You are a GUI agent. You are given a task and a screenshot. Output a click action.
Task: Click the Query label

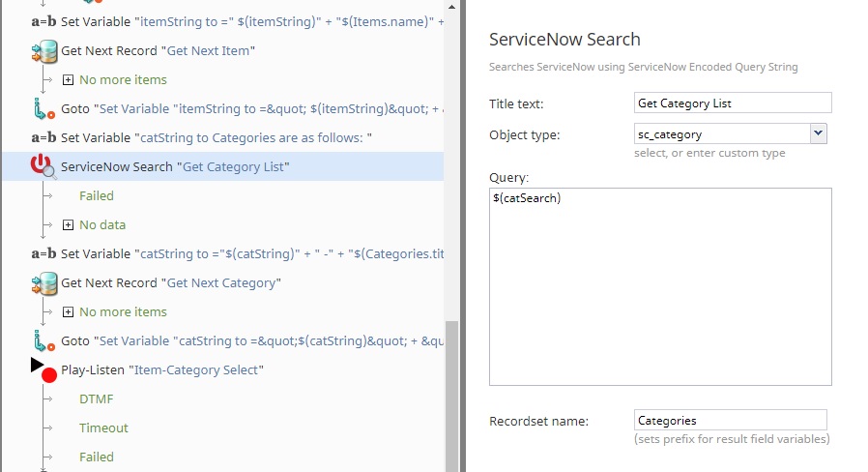[x=508, y=178]
